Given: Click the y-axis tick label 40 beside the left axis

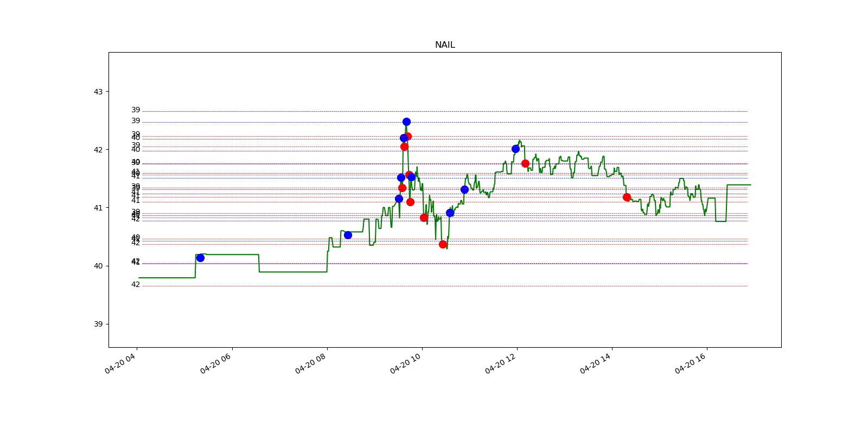Looking at the screenshot, I should pyautogui.click(x=98, y=266).
